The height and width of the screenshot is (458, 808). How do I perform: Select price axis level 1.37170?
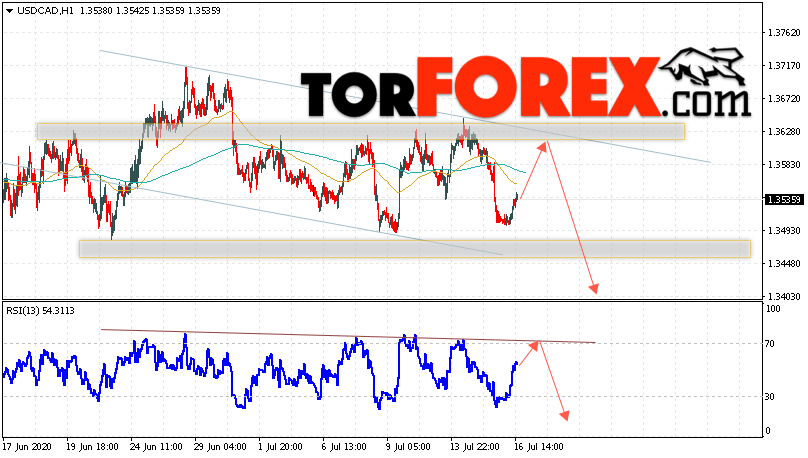(784, 66)
